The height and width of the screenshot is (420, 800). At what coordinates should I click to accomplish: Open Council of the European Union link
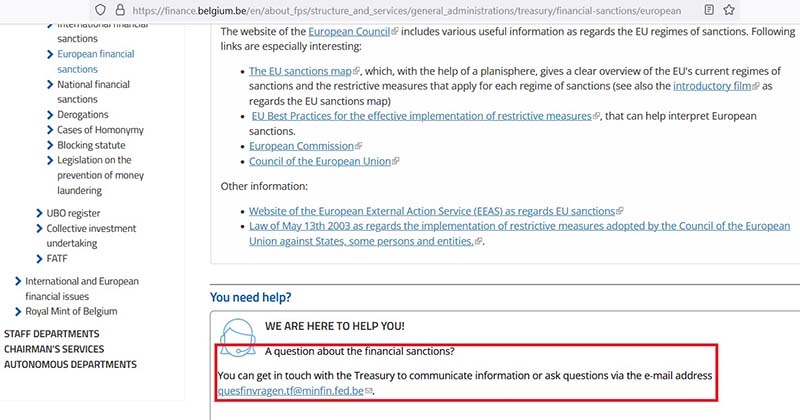320,162
